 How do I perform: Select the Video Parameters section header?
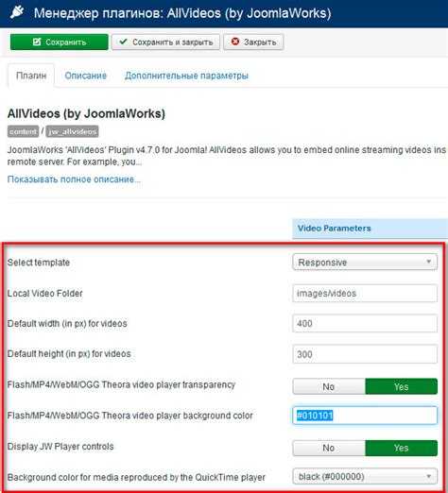pyautogui.click(x=370, y=229)
